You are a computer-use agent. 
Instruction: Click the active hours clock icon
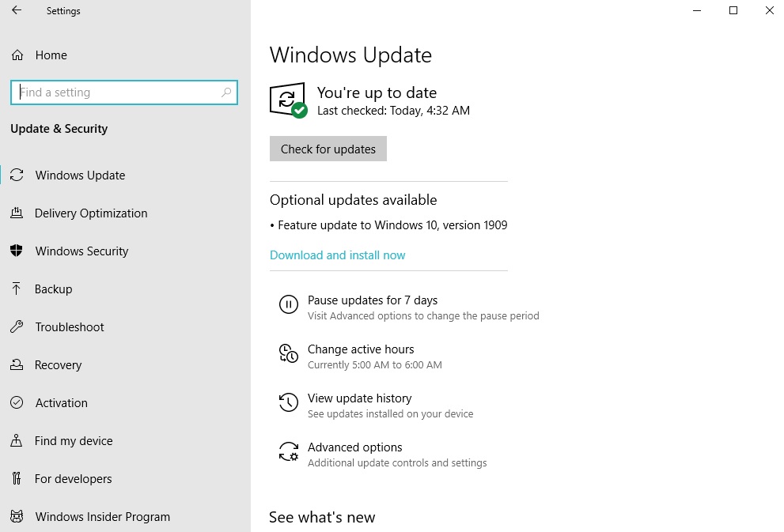click(289, 353)
